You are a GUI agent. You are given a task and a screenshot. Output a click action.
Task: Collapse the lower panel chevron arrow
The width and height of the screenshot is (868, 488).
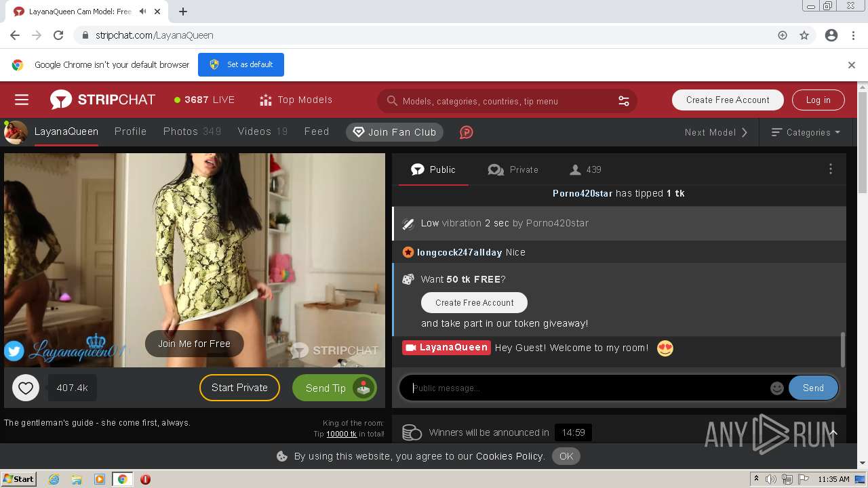tap(833, 432)
